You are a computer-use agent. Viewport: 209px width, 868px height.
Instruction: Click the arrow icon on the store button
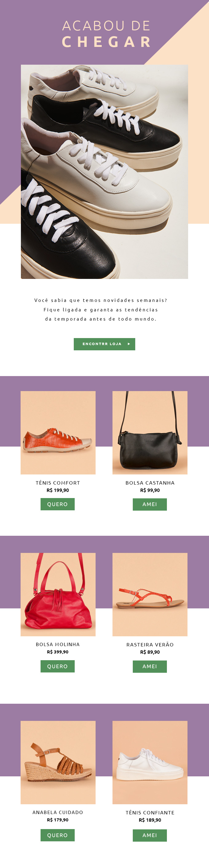(x=129, y=344)
